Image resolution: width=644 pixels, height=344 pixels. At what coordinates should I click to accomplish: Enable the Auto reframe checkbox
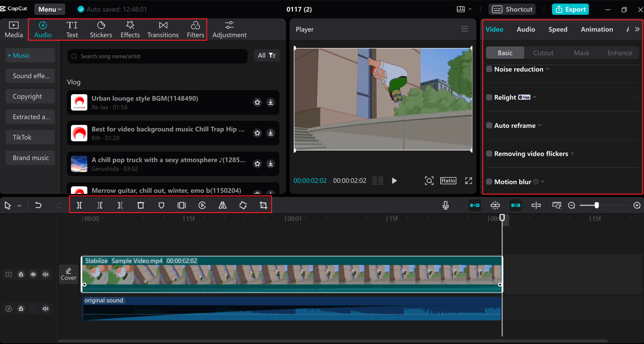[x=489, y=125]
